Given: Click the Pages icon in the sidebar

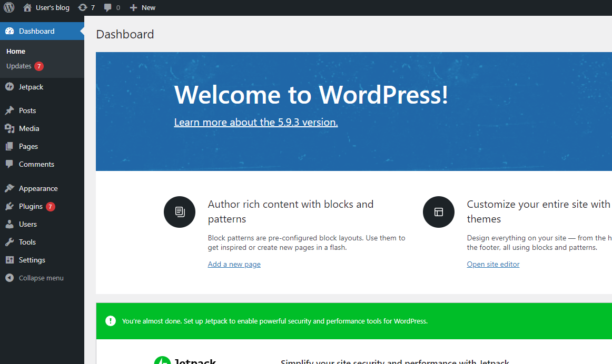Looking at the screenshot, I should 10,147.
